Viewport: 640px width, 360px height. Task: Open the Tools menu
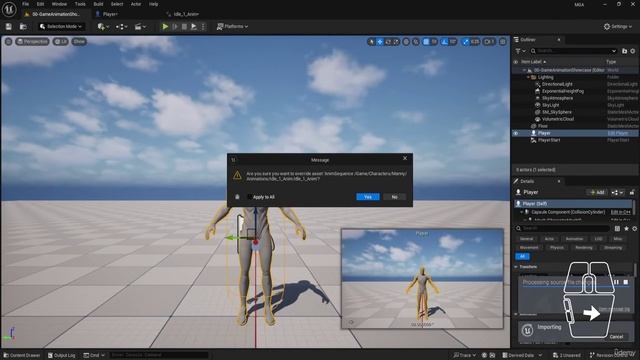(80, 4)
